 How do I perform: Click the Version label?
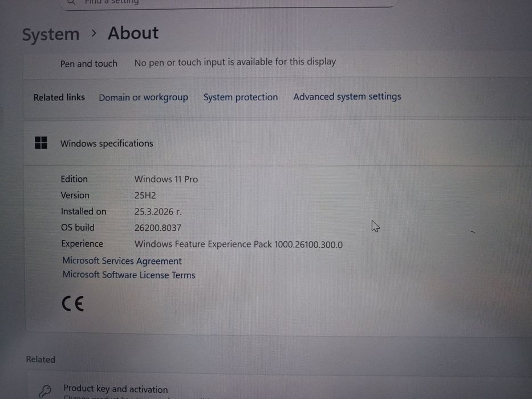click(75, 196)
